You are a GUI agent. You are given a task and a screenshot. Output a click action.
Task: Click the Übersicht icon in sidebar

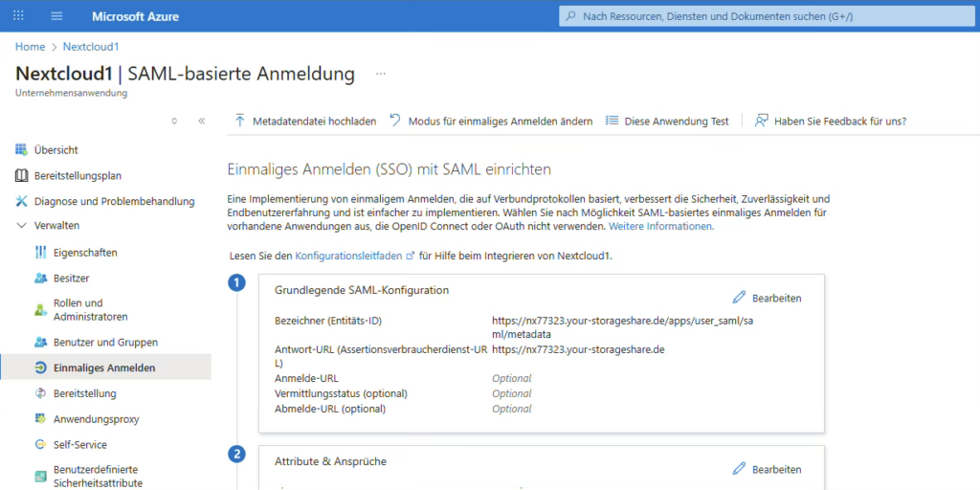22,150
